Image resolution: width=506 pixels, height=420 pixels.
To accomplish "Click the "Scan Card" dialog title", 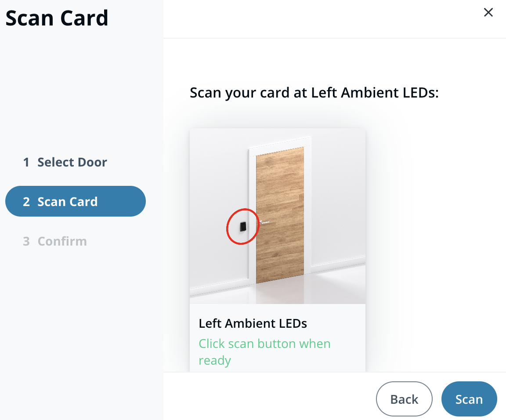I will tap(57, 18).
